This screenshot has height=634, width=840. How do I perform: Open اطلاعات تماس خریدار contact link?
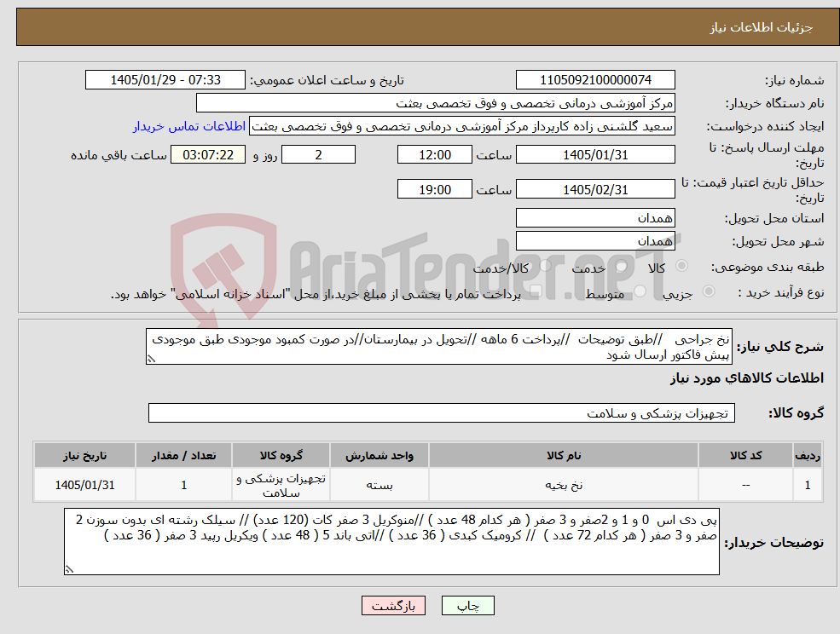point(189,126)
